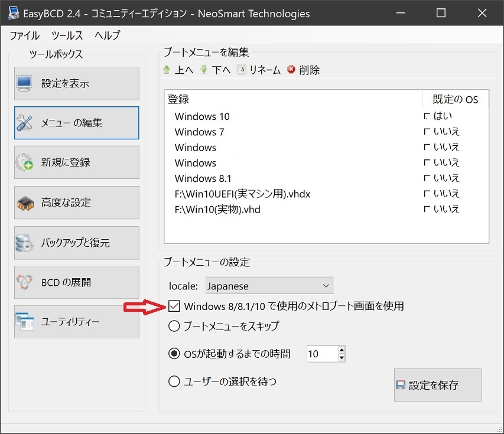
Task: Save settings with 設定を保存 button
Action: 438,385
